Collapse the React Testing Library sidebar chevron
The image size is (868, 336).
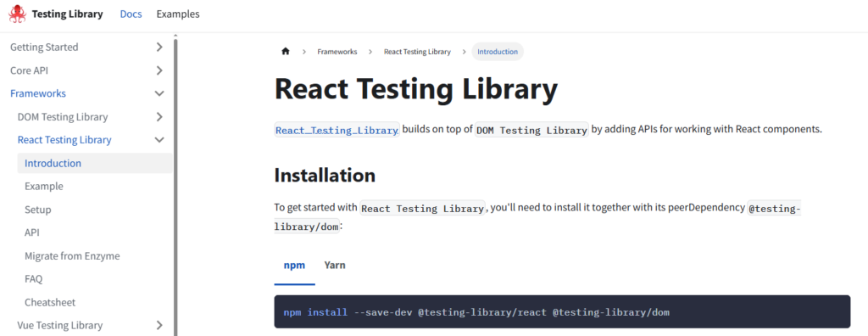click(x=159, y=140)
